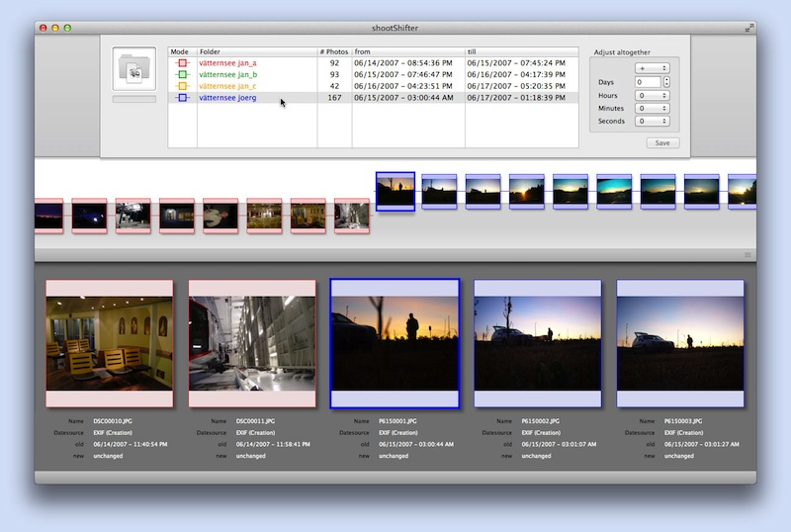Screen dimensions: 791x532
Task: Sort by the Folder column header
Action: coord(256,51)
